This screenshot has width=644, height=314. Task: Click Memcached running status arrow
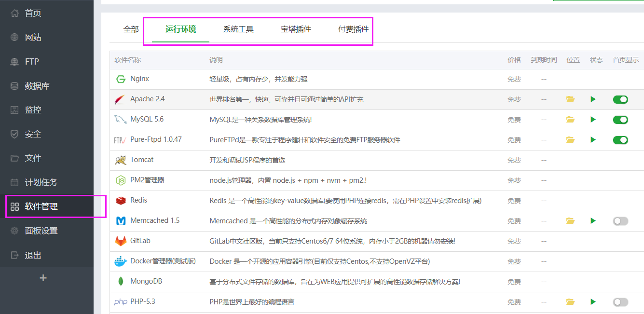click(x=593, y=220)
